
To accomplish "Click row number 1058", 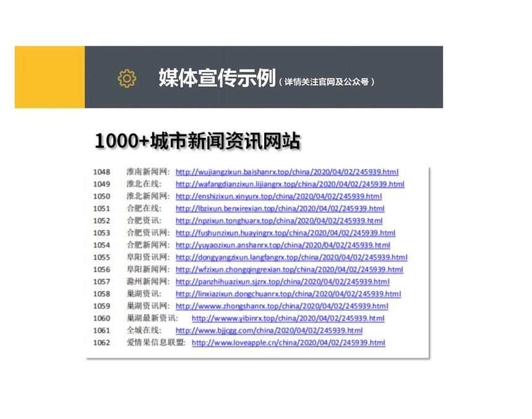I will (x=102, y=295).
